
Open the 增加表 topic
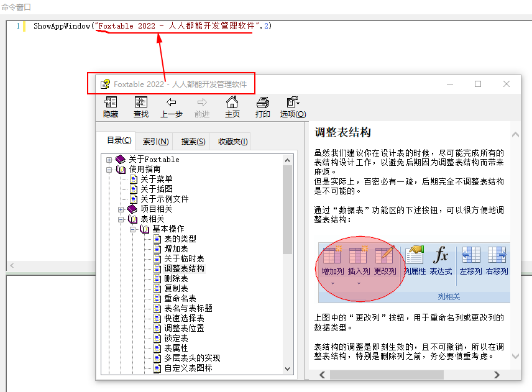tap(176, 249)
